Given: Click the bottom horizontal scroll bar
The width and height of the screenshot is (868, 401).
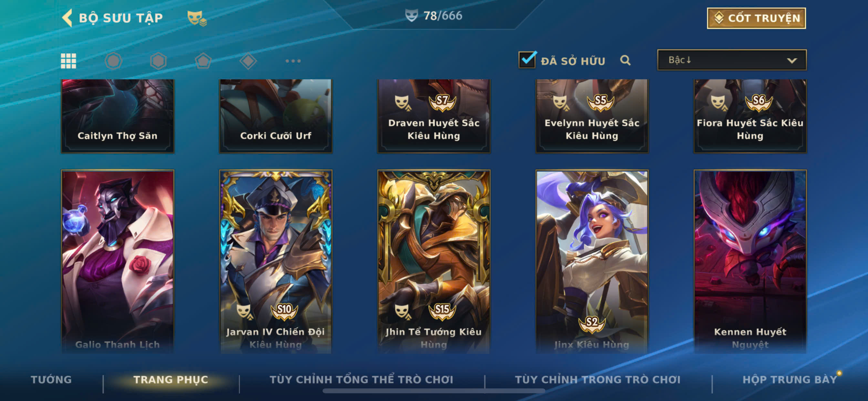Looking at the screenshot, I should pyautogui.click(x=434, y=391).
